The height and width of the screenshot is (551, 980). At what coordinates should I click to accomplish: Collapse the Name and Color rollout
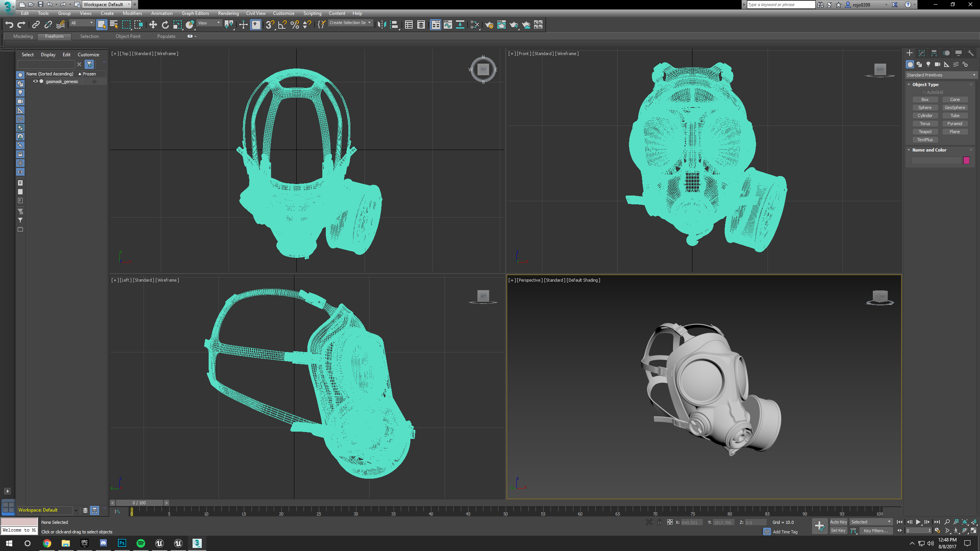929,150
